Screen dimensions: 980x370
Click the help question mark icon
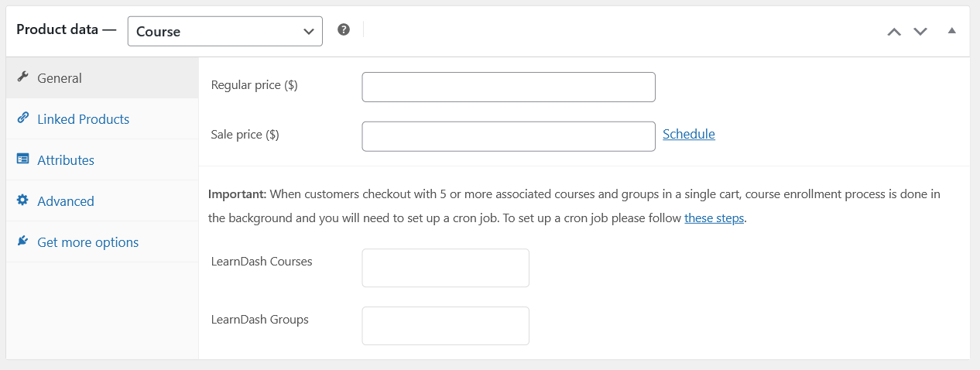click(x=344, y=29)
